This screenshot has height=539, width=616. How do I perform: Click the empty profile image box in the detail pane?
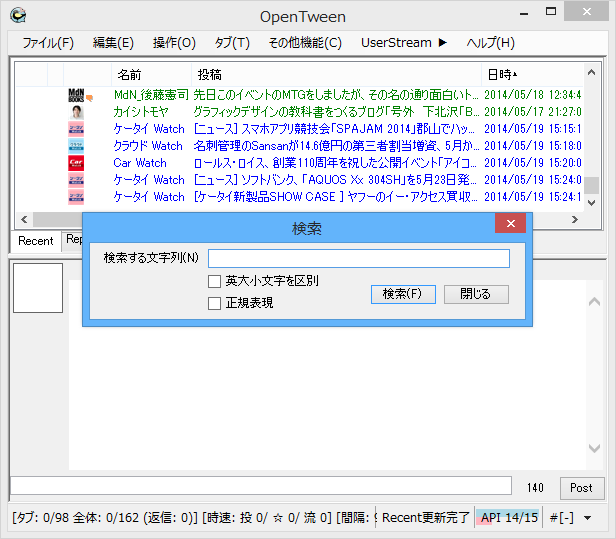point(38,288)
